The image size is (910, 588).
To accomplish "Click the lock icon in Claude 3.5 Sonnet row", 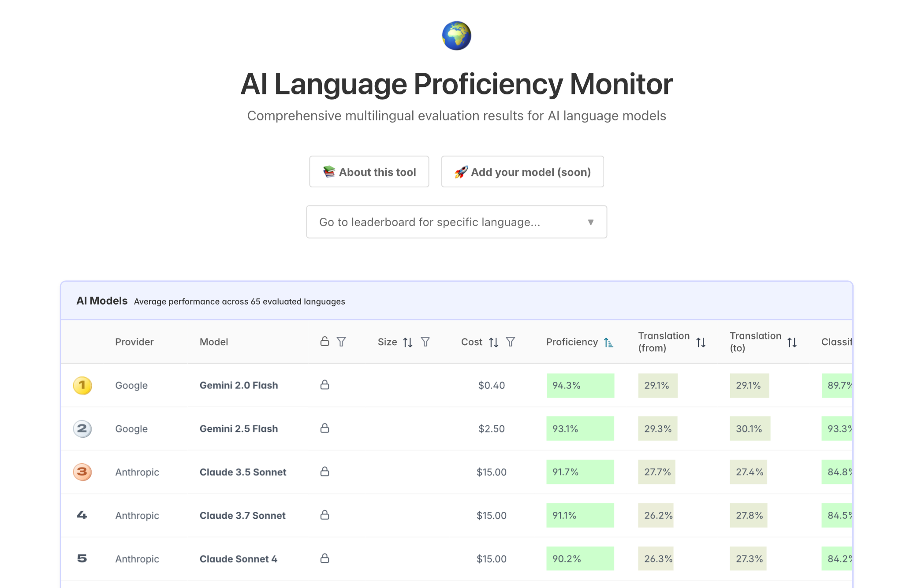I will click(324, 472).
